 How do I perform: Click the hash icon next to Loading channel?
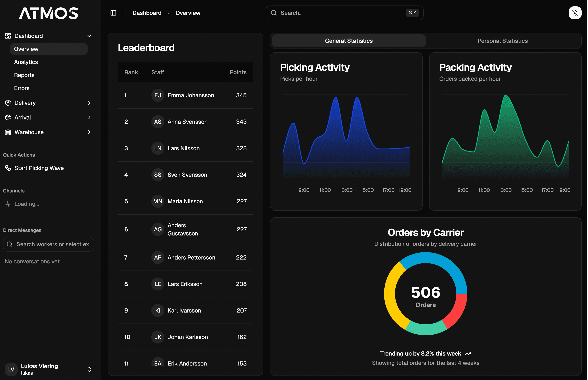pyautogui.click(x=8, y=204)
